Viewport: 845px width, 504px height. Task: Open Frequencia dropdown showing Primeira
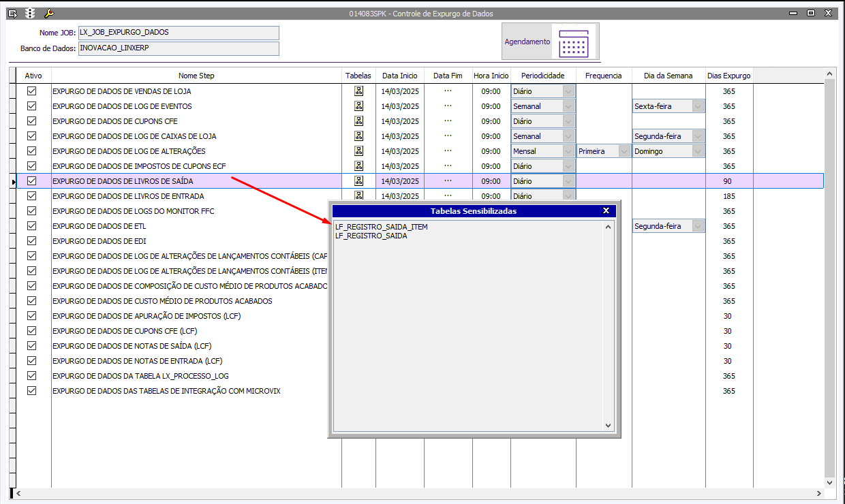(x=624, y=151)
